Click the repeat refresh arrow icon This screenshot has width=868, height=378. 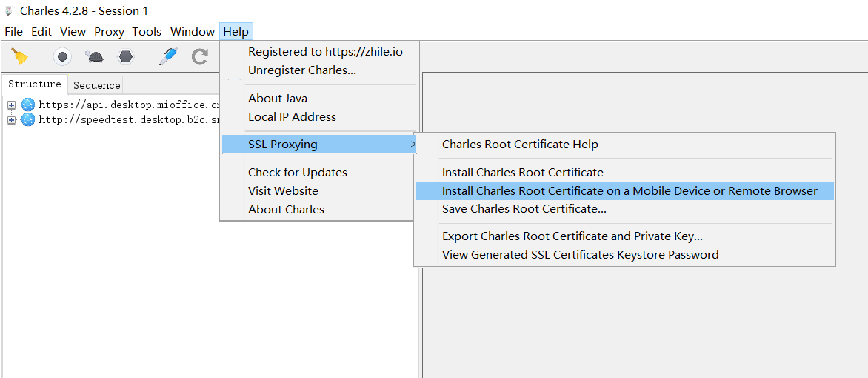pyautogui.click(x=200, y=56)
